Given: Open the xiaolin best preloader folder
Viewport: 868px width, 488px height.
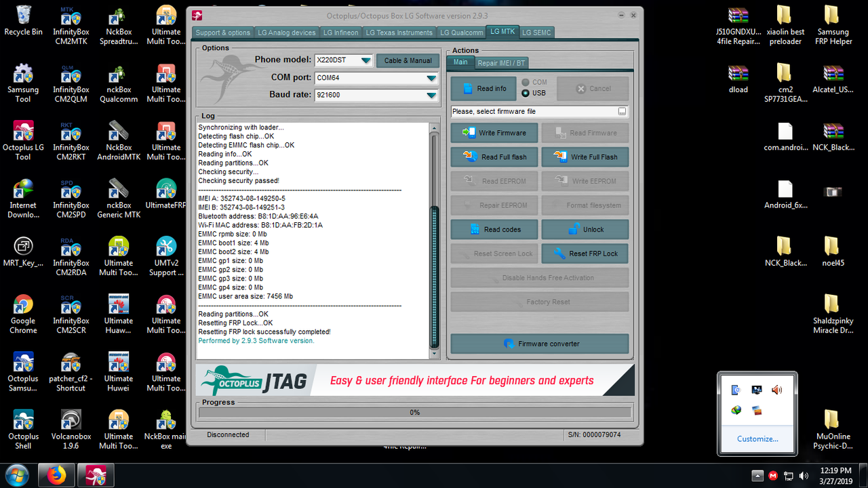Looking at the screenshot, I should [785, 26].
